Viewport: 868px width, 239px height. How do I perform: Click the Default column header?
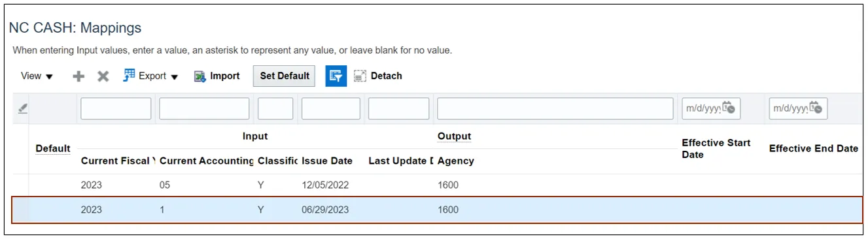(x=53, y=149)
